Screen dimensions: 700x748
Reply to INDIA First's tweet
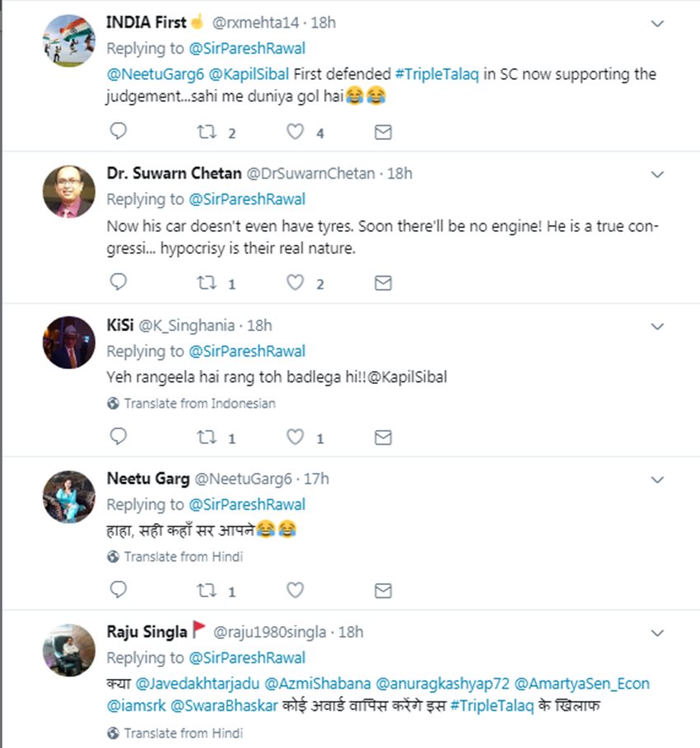pos(119,131)
